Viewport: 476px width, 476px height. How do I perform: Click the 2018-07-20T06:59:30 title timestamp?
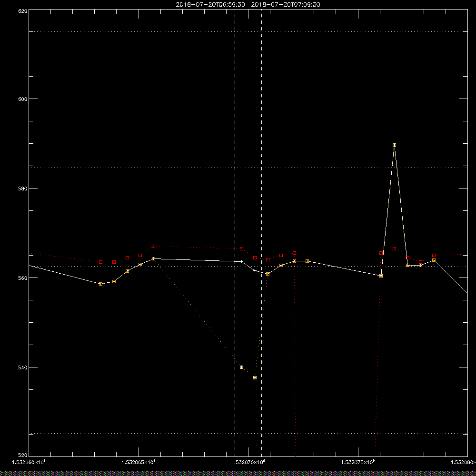click(210, 5)
